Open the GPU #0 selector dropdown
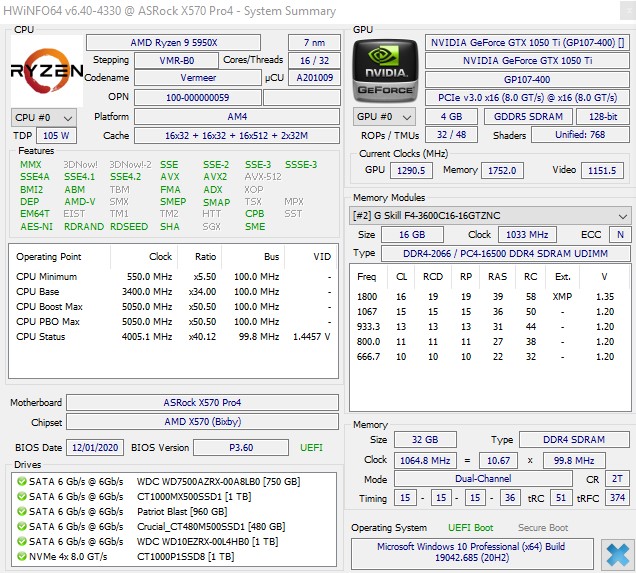Viewport: 636px width, 573px height. (x=384, y=117)
